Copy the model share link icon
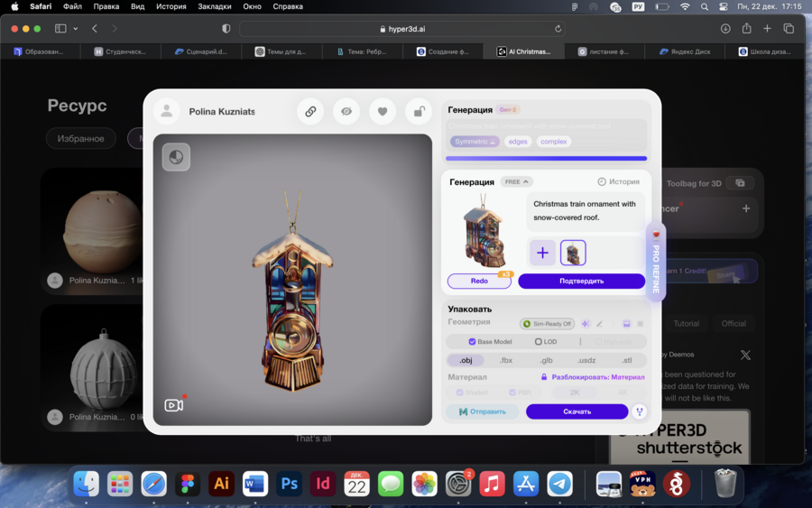This screenshot has width=812, height=508. point(310,112)
